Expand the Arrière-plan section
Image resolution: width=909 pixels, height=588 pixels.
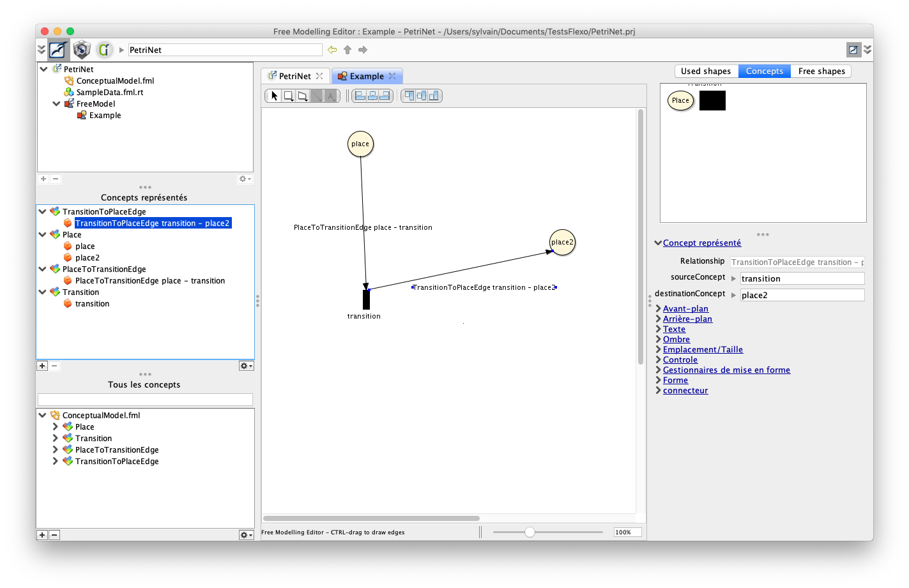pyautogui.click(x=658, y=319)
